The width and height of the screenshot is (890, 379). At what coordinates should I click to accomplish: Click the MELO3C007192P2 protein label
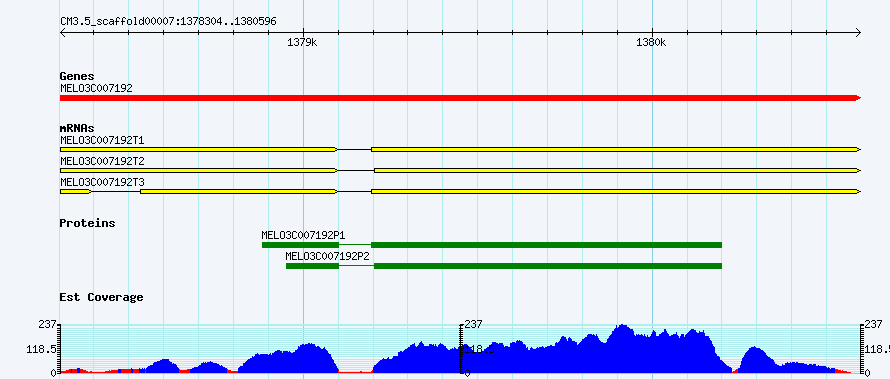[x=328, y=256]
